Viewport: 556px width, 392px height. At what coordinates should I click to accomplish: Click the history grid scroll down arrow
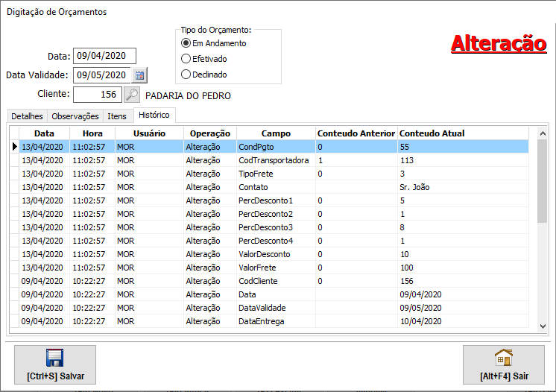pos(542,324)
